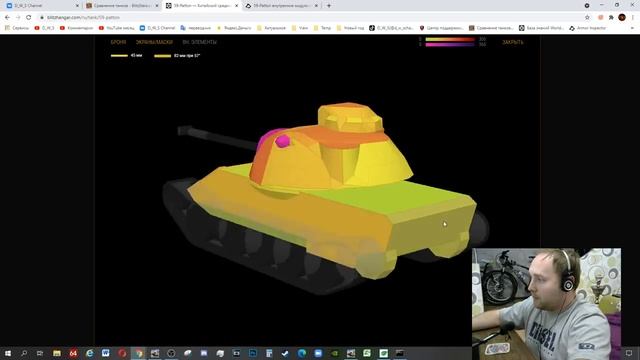
Task: Open Task View on the taskbar
Action: (x=40, y=353)
